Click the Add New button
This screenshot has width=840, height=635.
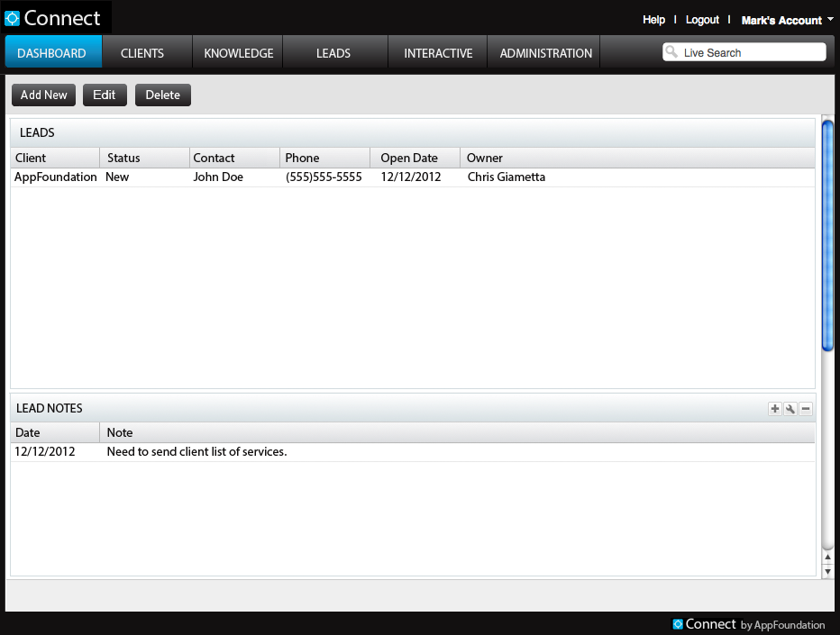tap(43, 95)
